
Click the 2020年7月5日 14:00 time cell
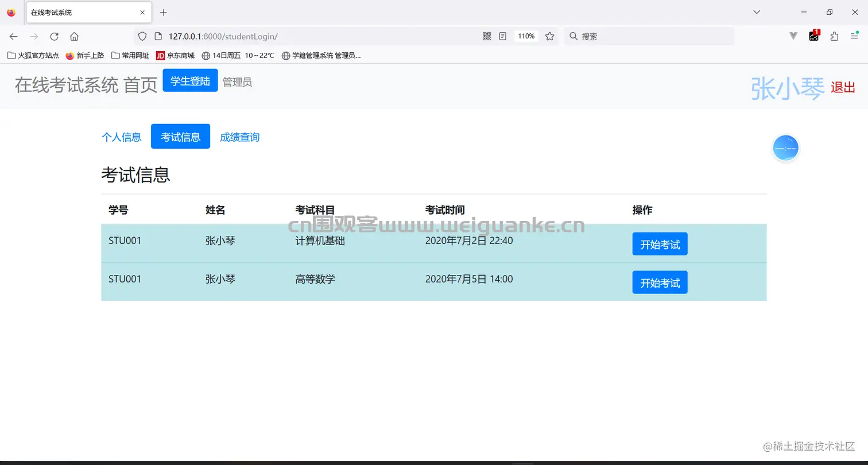point(469,279)
